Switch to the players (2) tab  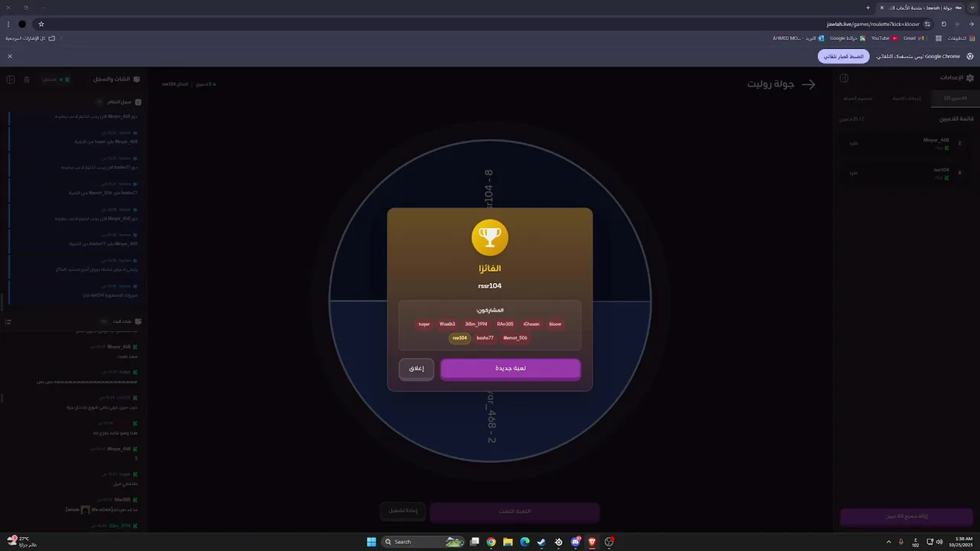point(955,99)
